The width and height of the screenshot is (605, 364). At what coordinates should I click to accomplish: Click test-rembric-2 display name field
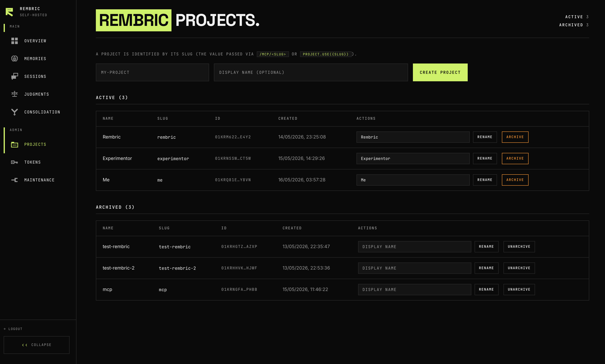click(x=415, y=268)
